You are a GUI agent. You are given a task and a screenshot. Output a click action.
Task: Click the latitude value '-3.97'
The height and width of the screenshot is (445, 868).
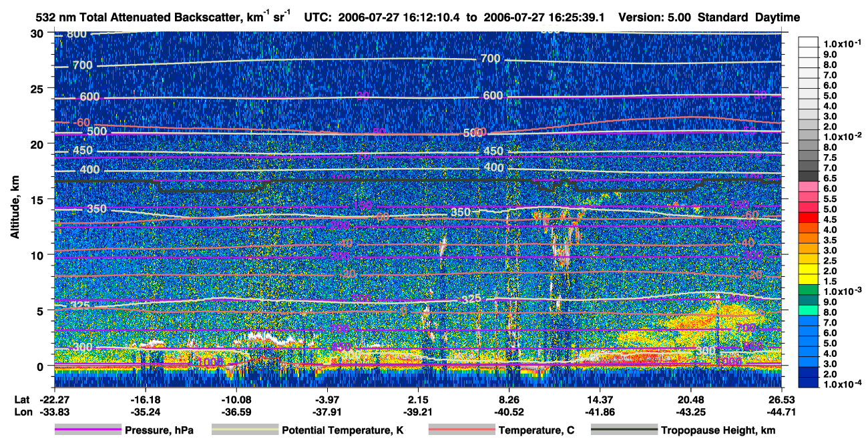[x=327, y=400]
